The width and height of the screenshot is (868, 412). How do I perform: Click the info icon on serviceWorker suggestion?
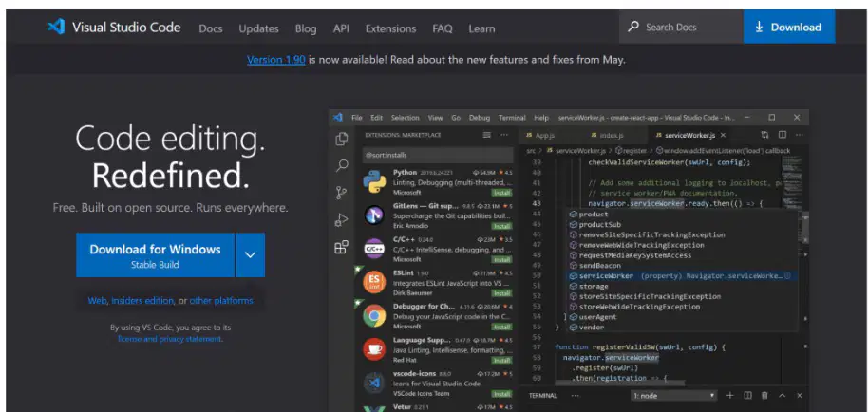[x=787, y=275]
